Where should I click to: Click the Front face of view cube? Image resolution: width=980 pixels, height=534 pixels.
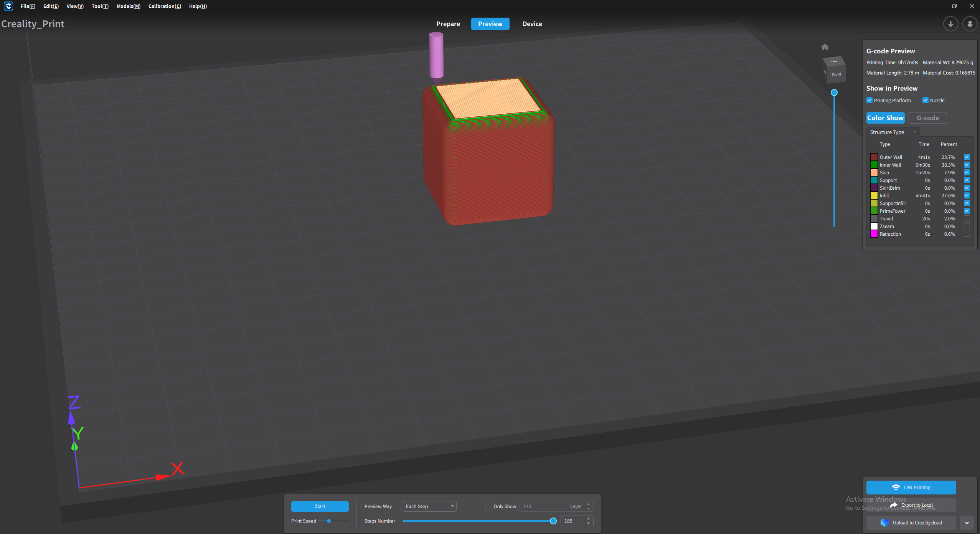[836, 74]
